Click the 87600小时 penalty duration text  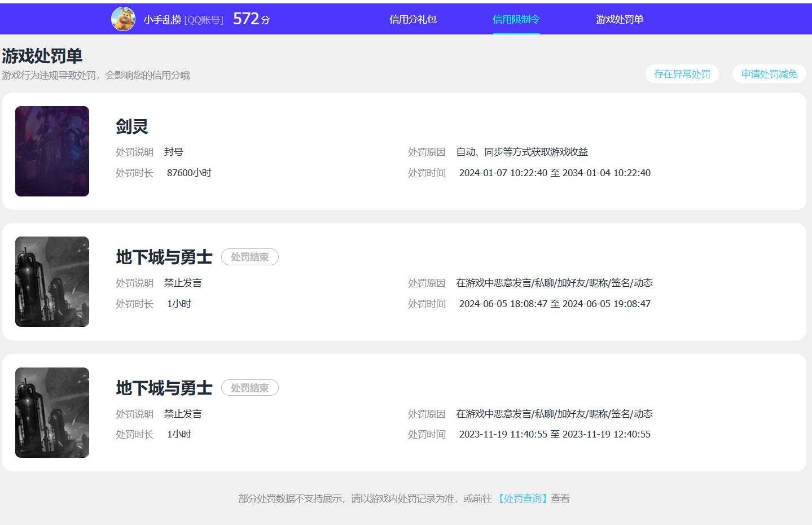pyautogui.click(x=189, y=172)
